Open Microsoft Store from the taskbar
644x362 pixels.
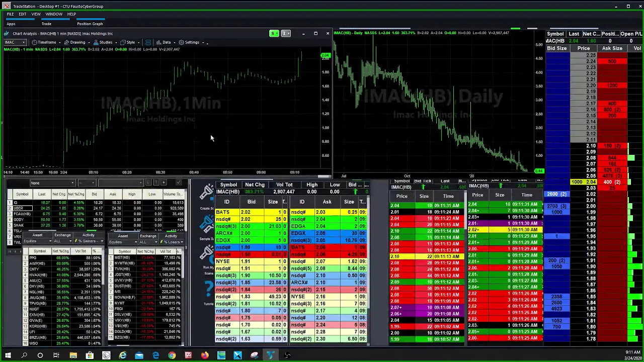tap(90, 355)
